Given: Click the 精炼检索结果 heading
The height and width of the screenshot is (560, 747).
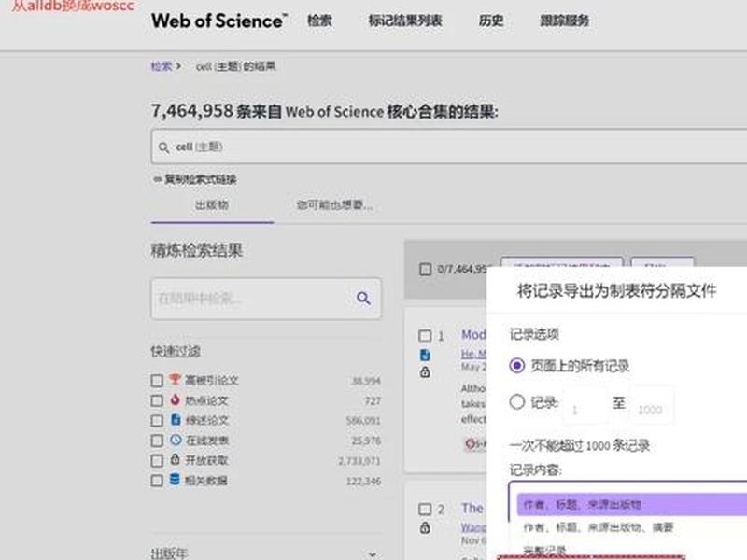Looking at the screenshot, I should 197,250.
